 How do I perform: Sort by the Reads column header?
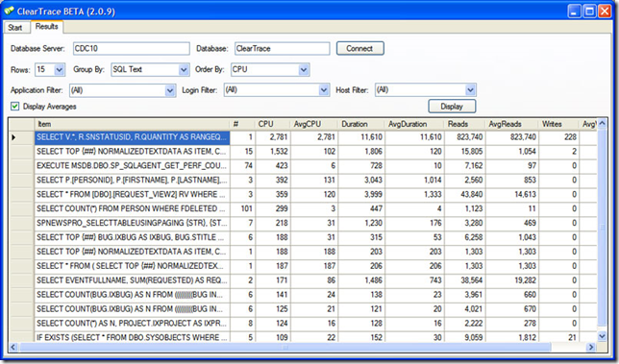465,124
